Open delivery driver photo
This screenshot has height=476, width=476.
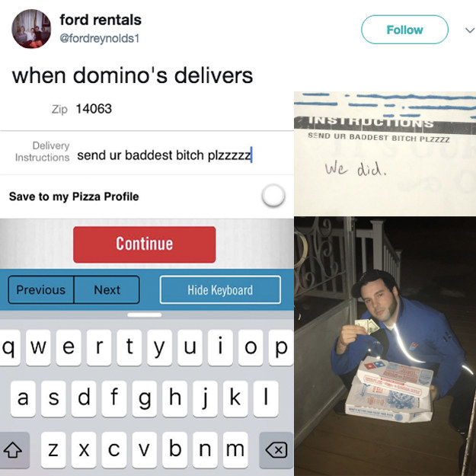pyautogui.click(x=385, y=346)
